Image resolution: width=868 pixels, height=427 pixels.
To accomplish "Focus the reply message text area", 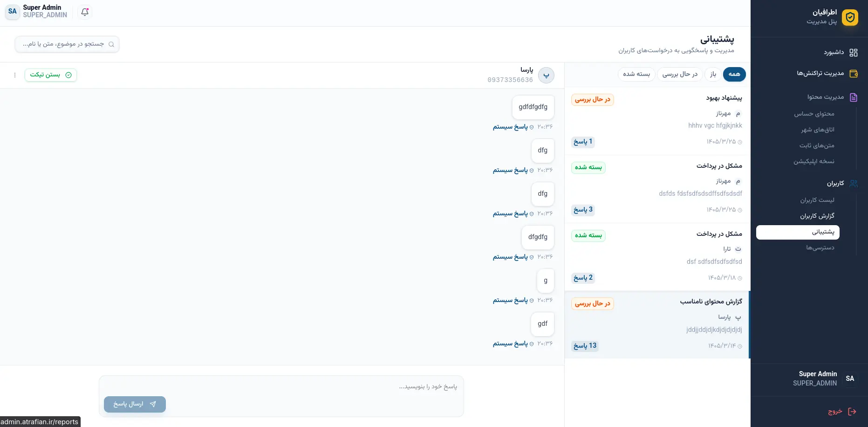I will click(x=281, y=387).
